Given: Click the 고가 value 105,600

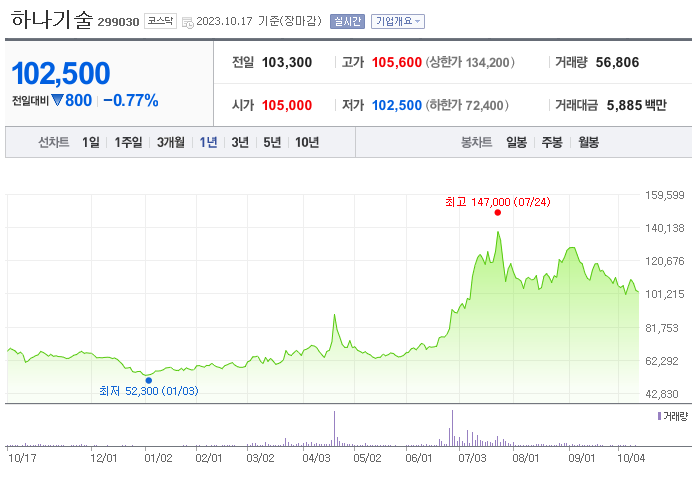Looking at the screenshot, I should 397,62.
